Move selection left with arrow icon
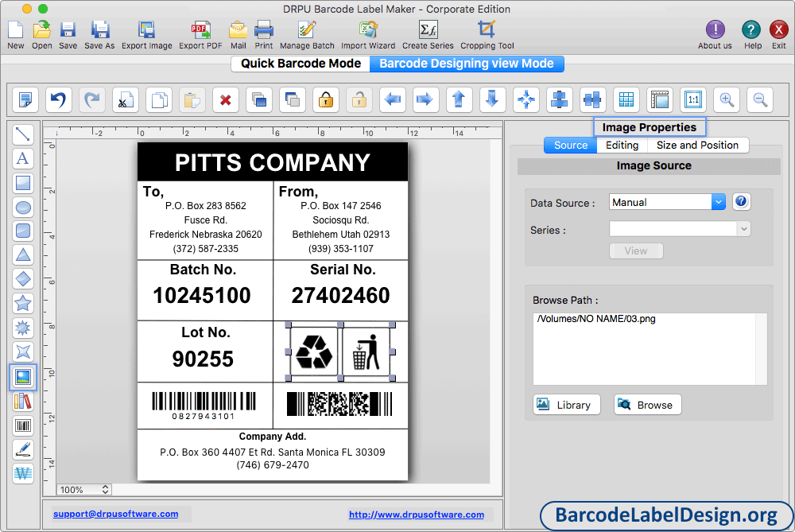 (x=393, y=99)
